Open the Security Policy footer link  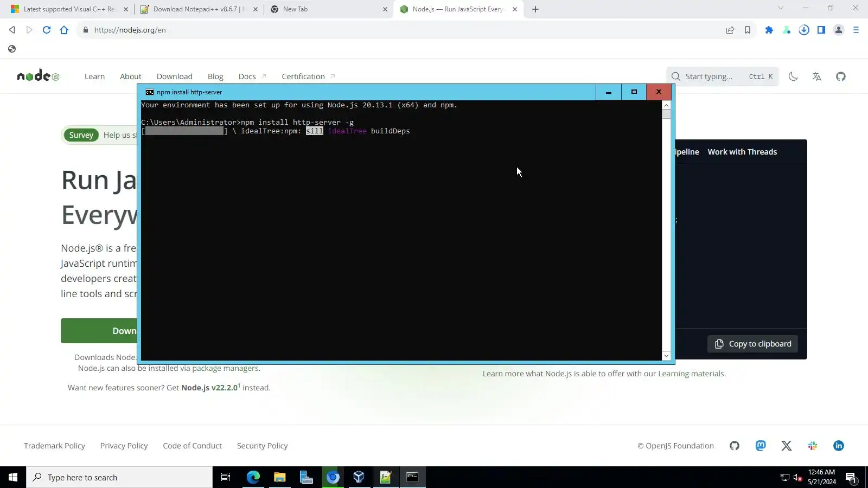pyautogui.click(x=262, y=446)
